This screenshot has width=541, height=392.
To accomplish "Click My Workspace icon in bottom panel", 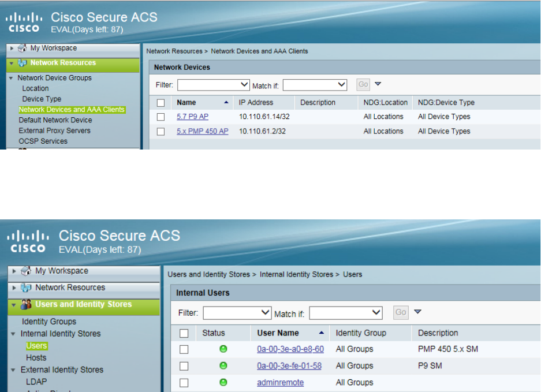I will (26, 271).
